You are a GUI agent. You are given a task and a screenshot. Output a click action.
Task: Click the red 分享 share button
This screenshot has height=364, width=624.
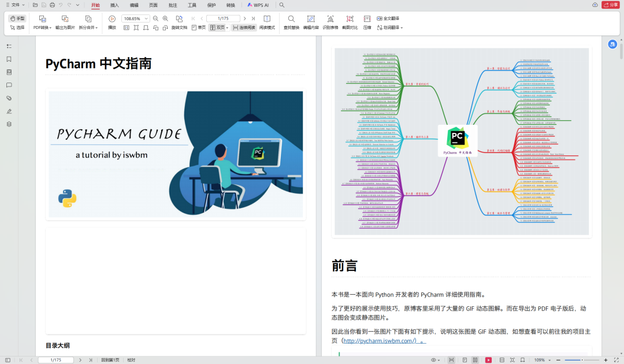tap(610, 5)
